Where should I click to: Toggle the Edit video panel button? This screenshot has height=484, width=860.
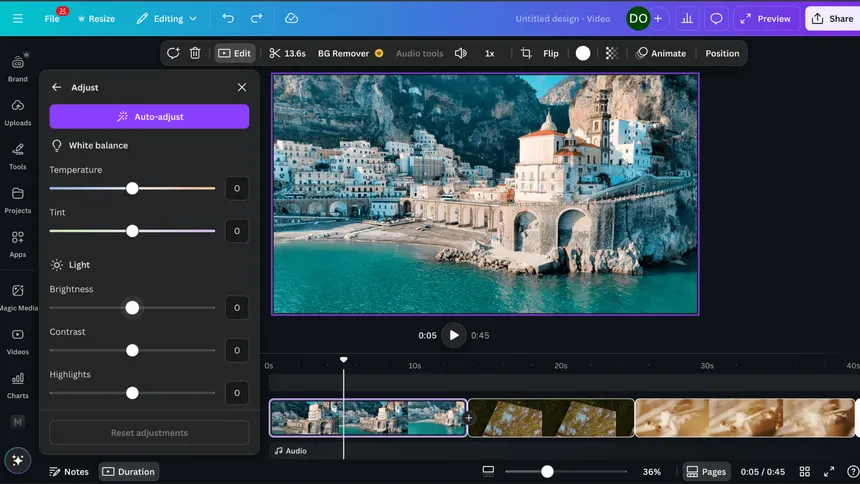coord(235,53)
